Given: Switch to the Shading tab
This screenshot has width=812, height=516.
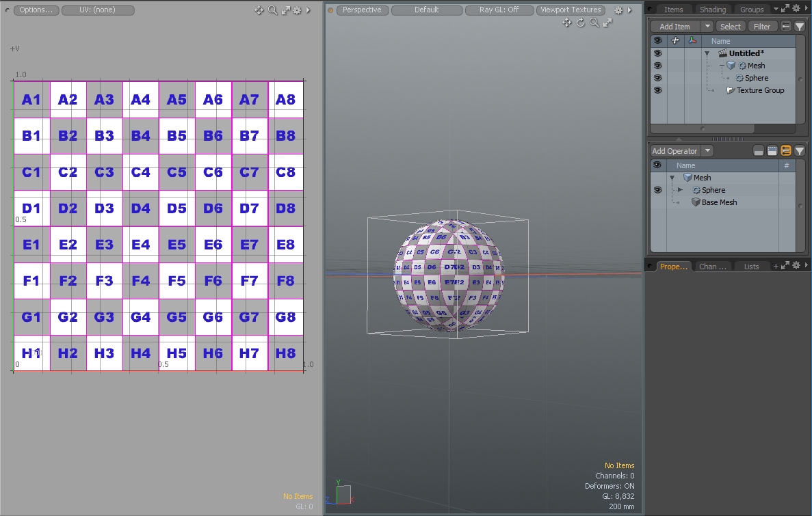Looking at the screenshot, I should tap(712, 10).
